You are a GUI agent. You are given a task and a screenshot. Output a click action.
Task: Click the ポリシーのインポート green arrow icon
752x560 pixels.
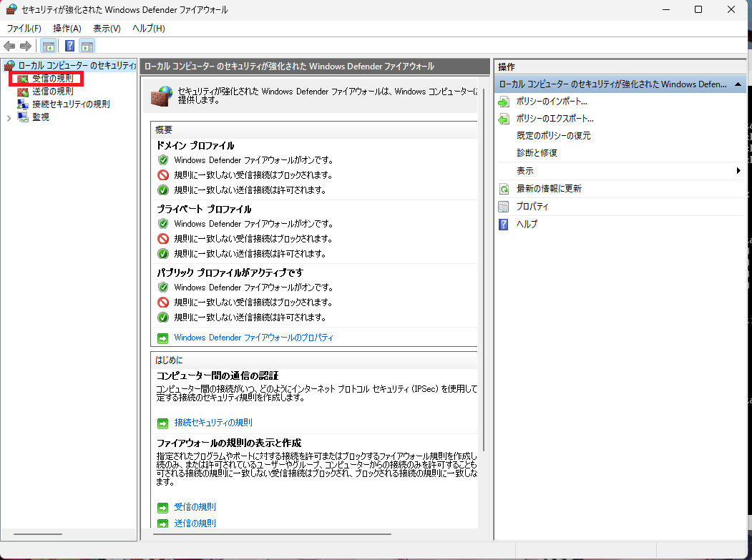[504, 102]
